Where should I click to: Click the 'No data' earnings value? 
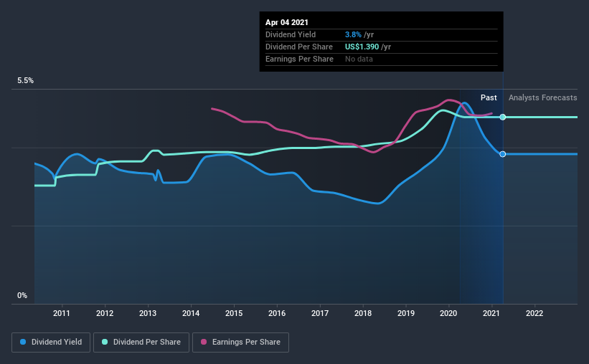pyautogui.click(x=359, y=59)
